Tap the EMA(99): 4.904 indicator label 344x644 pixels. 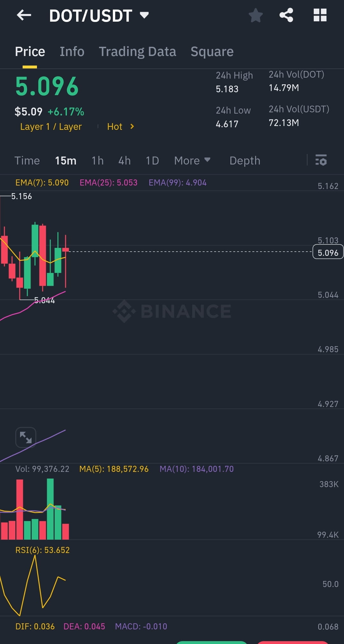pos(178,183)
